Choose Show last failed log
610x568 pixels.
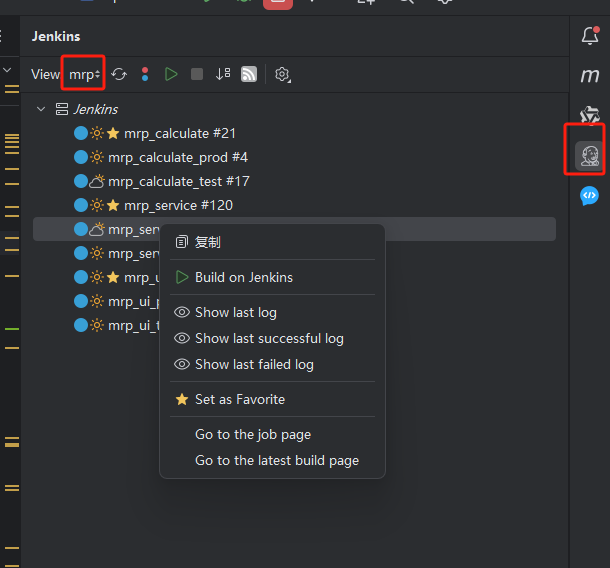(254, 364)
